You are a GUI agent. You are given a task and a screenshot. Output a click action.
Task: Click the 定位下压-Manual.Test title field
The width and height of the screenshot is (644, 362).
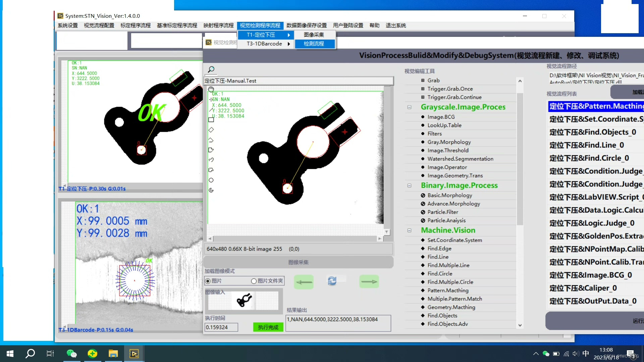click(299, 81)
